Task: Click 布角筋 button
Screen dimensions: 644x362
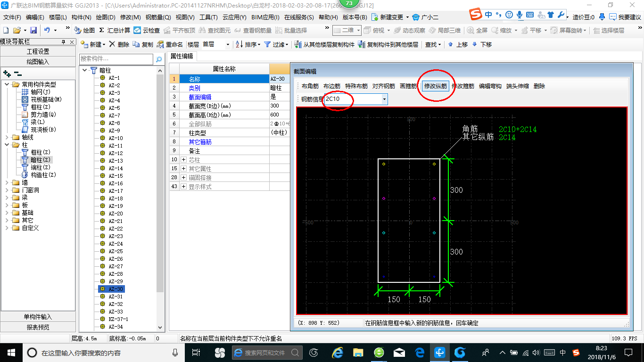Action: [310, 86]
